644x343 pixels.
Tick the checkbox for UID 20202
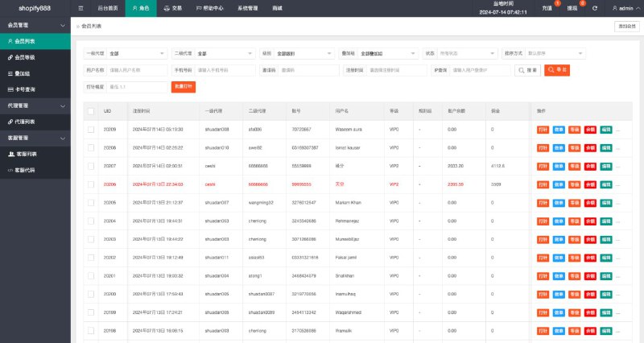click(91, 258)
